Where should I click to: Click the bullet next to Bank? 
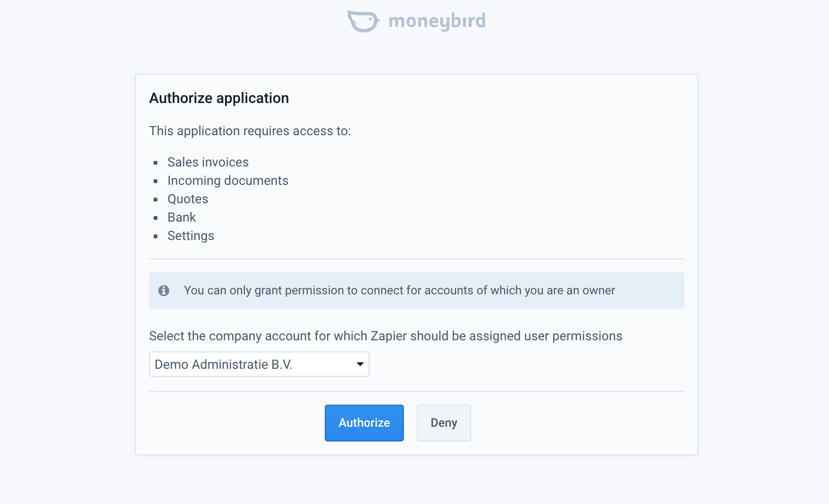155,218
